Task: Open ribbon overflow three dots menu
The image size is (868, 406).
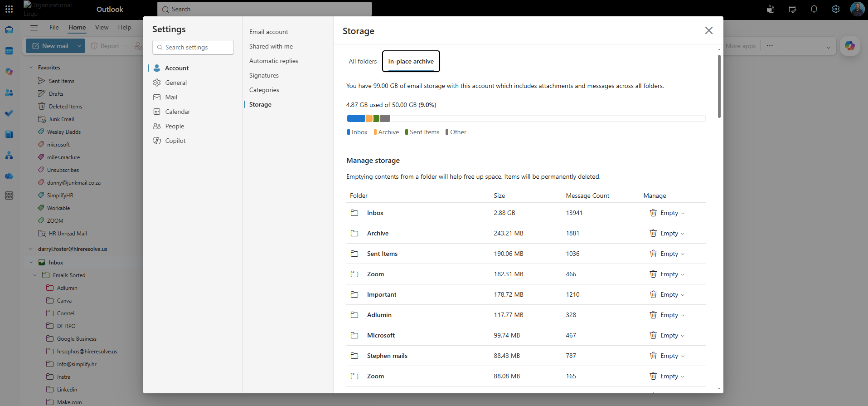Action: (770, 46)
